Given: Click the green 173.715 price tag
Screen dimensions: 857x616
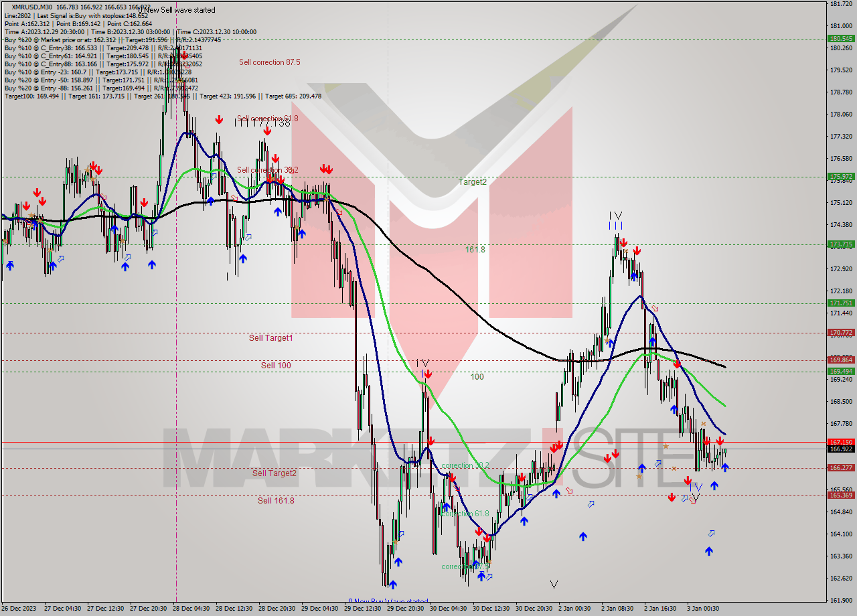Looking at the screenshot, I should pyautogui.click(x=841, y=244).
